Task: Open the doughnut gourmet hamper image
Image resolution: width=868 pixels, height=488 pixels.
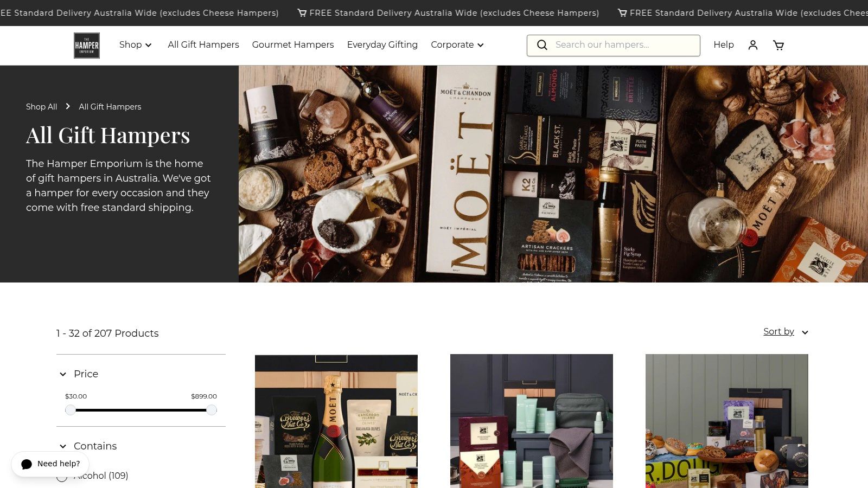Action: coord(727,421)
